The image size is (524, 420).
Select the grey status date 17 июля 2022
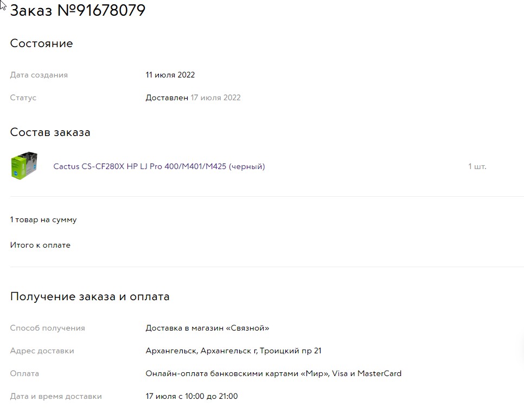(x=215, y=98)
